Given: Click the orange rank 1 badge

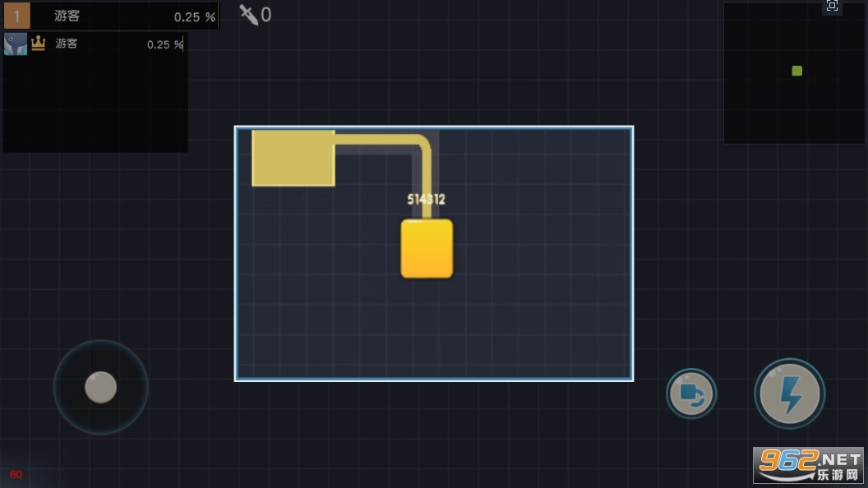Looking at the screenshot, I should pyautogui.click(x=17, y=15).
